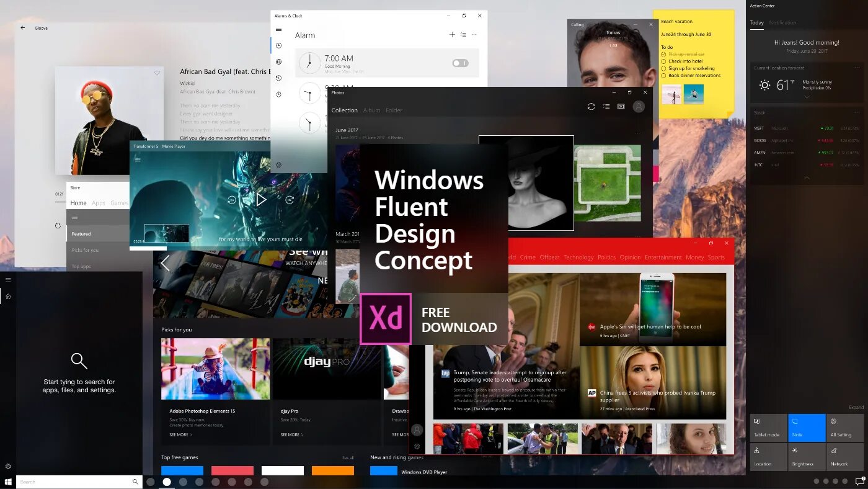Click SEE MORE under Adobe Photoshop Elements 15
Image resolution: width=868 pixels, height=489 pixels.
(x=180, y=435)
